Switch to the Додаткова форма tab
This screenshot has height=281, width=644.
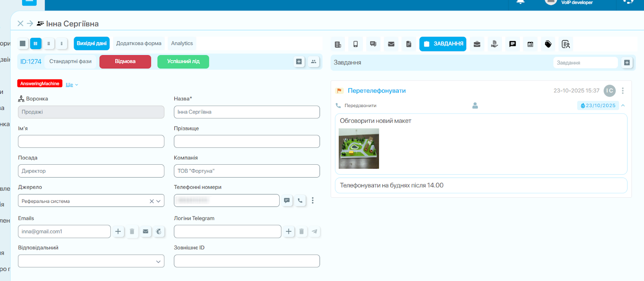138,43
